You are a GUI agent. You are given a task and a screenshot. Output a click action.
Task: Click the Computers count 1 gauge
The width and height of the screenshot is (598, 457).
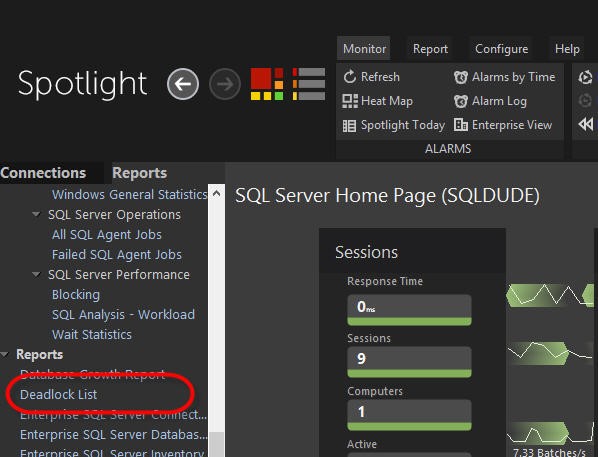pos(409,415)
